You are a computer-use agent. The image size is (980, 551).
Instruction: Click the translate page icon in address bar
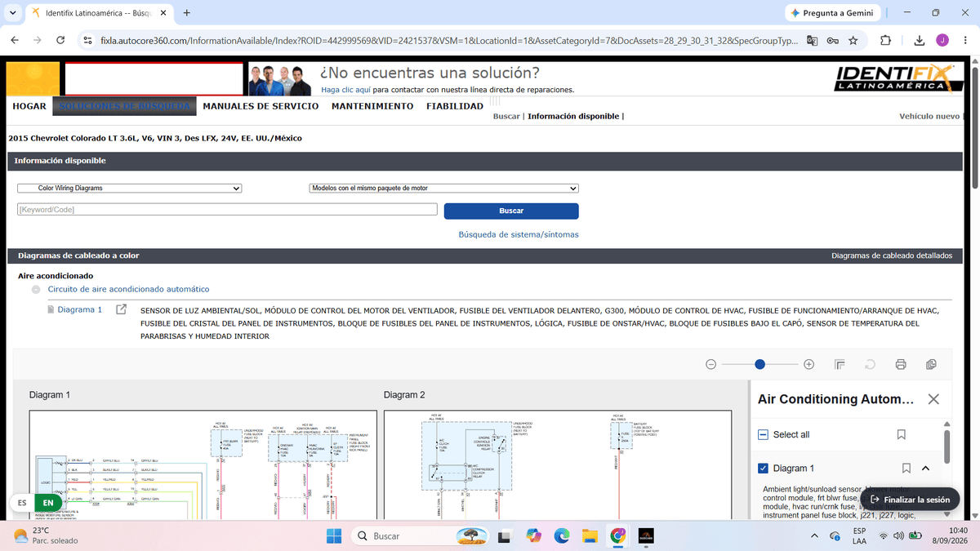[812, 40]
